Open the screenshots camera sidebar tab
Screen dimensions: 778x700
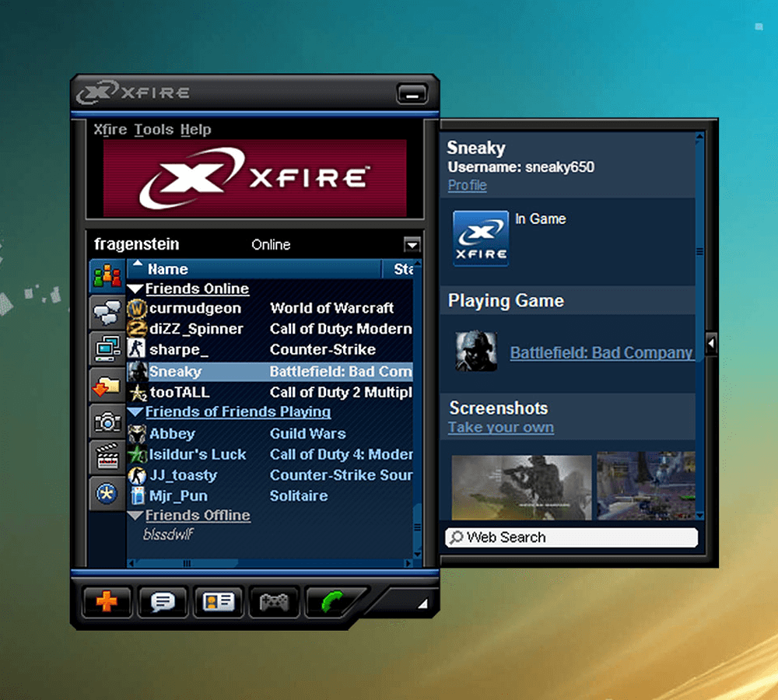click(x=107, y=422)
